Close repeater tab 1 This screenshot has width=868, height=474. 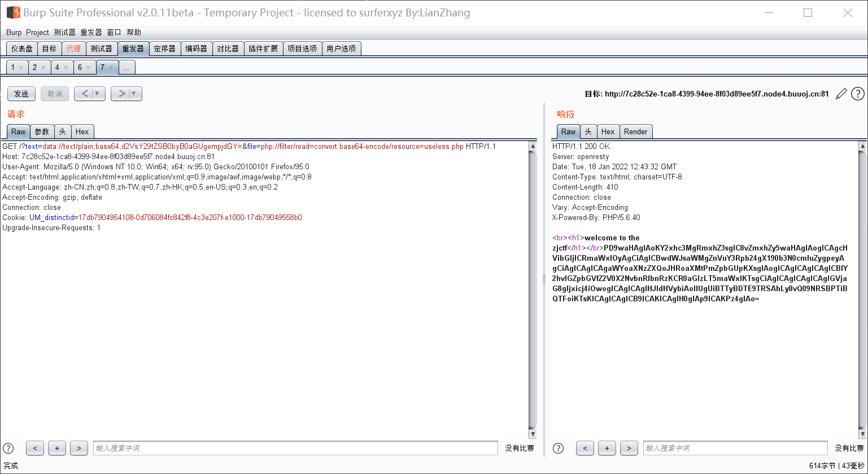(x=21, y=68)
